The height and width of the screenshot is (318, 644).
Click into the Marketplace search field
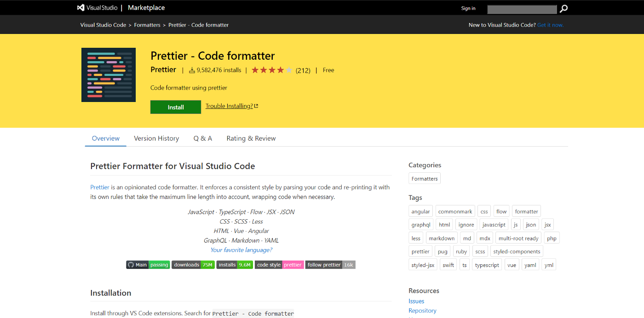[x=522, y=9]
